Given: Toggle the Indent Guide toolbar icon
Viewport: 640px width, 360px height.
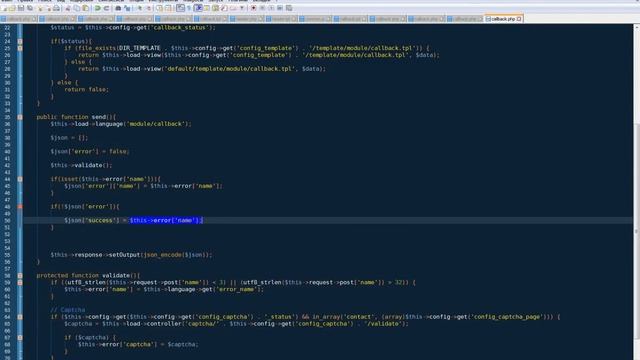Looking at the screenshot, I should [198, 8].
